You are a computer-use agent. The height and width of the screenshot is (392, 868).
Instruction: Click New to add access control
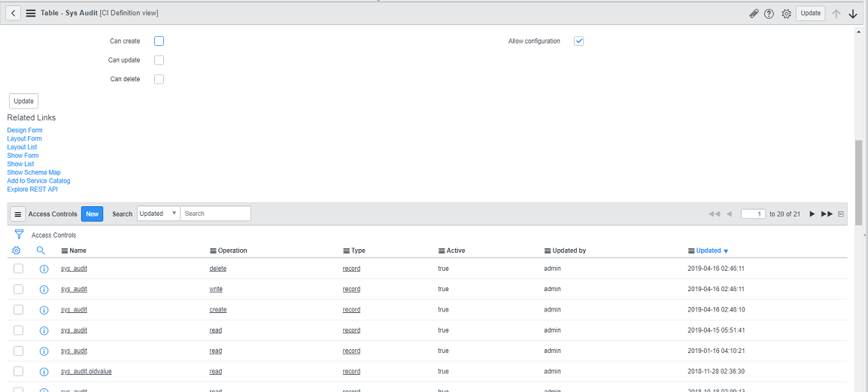pos(92,214)
